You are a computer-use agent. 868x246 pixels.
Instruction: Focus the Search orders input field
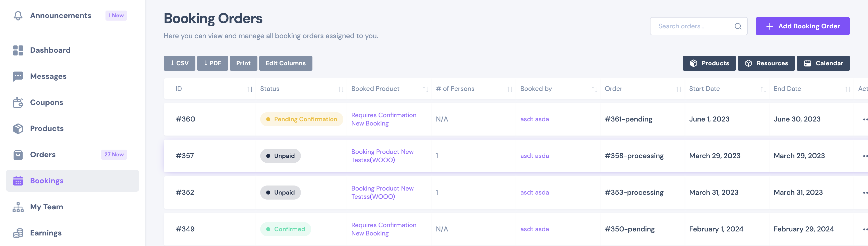(x=698, y=26)
